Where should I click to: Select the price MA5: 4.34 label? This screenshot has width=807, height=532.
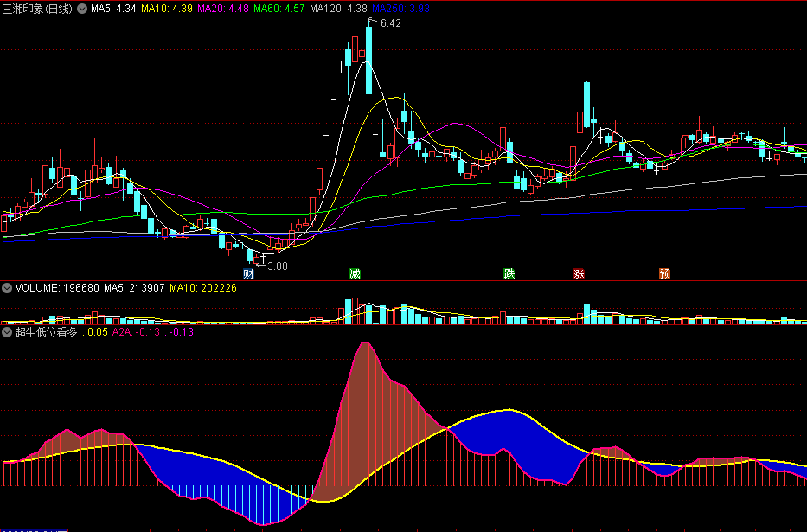click(114, 9)
